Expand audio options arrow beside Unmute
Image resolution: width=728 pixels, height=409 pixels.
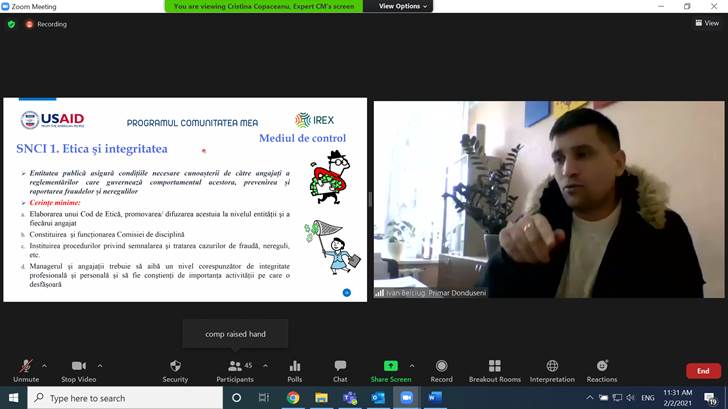coord(47,365)
